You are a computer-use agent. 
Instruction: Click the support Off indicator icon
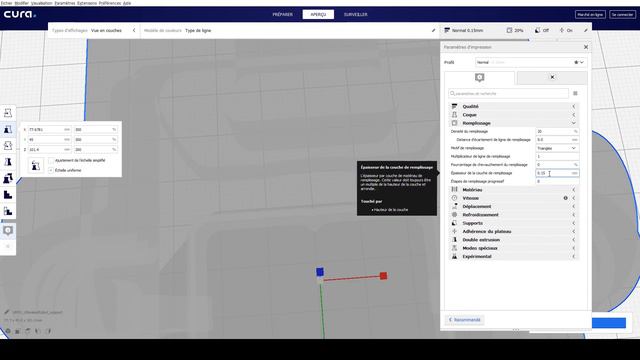pos(538,31)
